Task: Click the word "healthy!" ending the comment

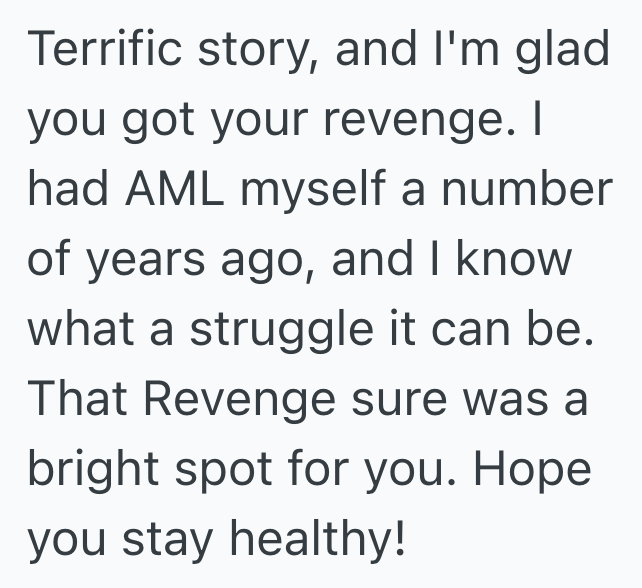Action: [x=315, y=541]
